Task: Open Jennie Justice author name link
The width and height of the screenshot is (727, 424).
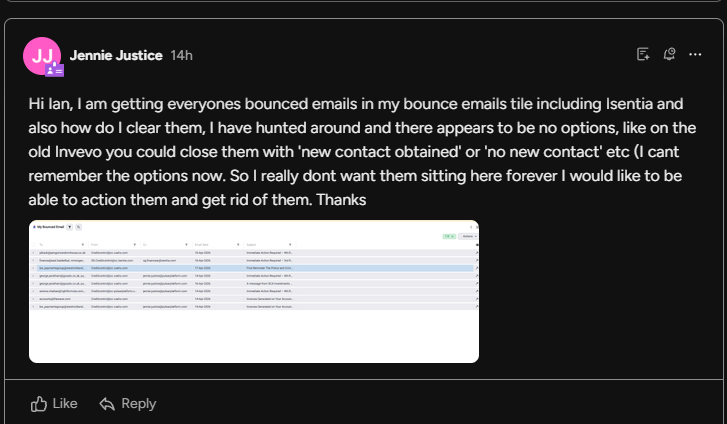Action: [x=116, y=56]
